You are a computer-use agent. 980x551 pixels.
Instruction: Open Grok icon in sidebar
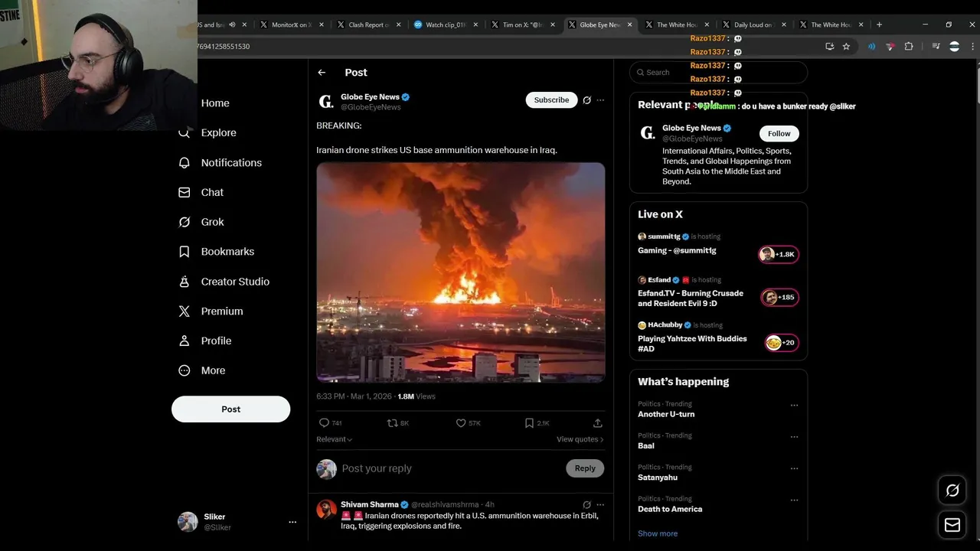(x=185, y=222)
